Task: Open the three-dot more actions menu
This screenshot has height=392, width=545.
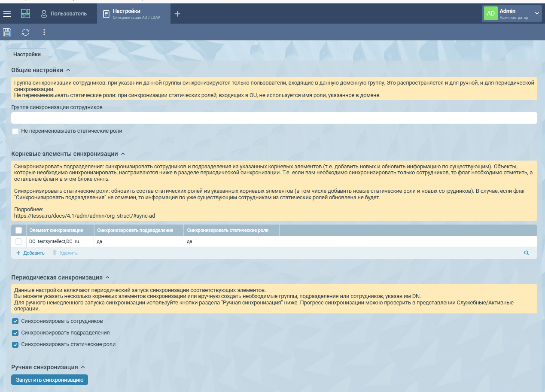Action: (x=44, y=32)
